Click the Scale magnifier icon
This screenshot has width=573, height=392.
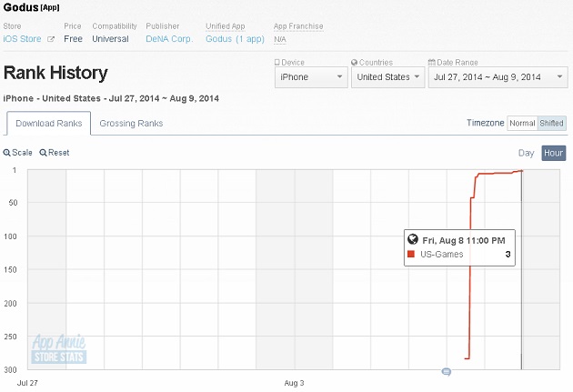(x=6, y=153)
